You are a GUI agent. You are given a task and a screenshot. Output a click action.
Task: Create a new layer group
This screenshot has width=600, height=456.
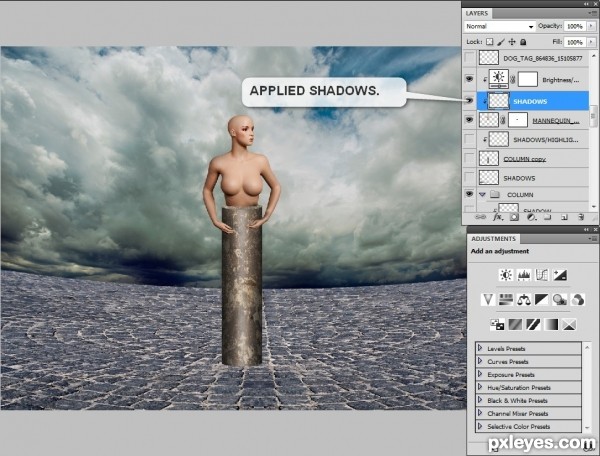548,217
